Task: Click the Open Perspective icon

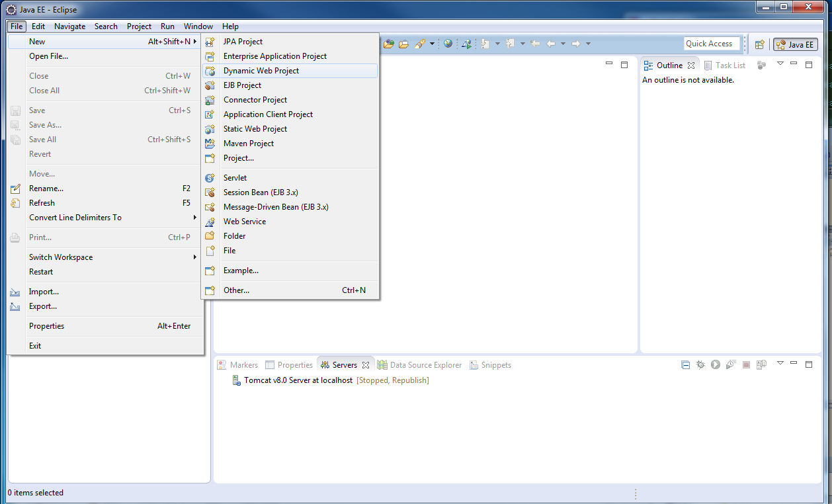Action: [x=760, y=44]
